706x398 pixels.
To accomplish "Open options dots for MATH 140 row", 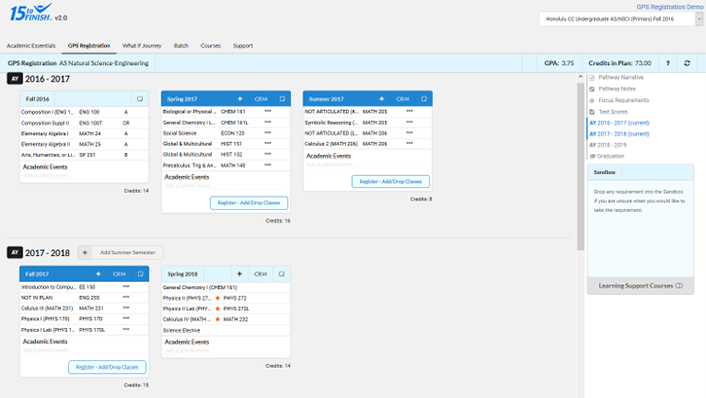I will 268,165.
